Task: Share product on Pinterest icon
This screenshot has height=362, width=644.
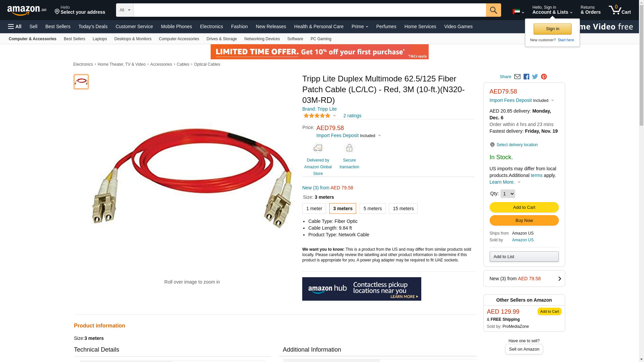Action: coord(544,77)
